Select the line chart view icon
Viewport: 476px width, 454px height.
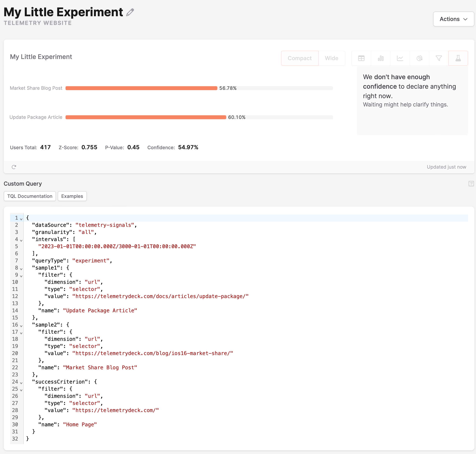(400, 58)
